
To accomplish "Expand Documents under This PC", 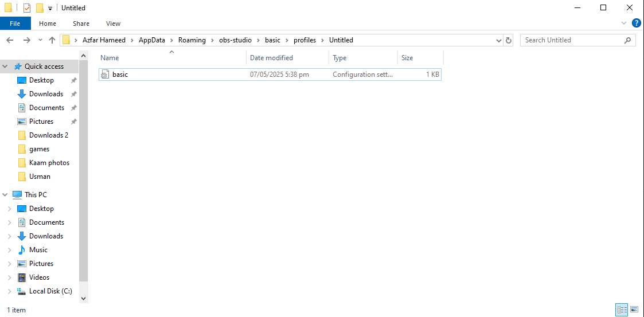I will click(9, 222).
